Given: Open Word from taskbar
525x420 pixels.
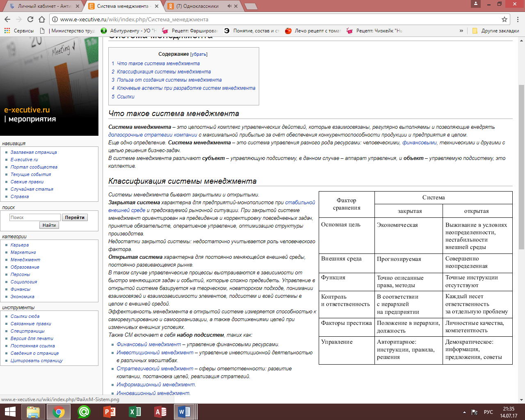Looking at the screenshot, I should tap(185, 412).
